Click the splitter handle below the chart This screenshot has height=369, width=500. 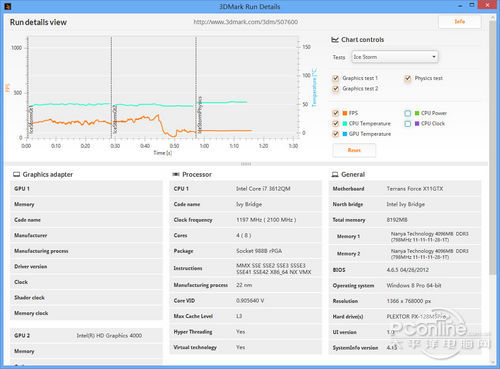(x=246, y=164)
